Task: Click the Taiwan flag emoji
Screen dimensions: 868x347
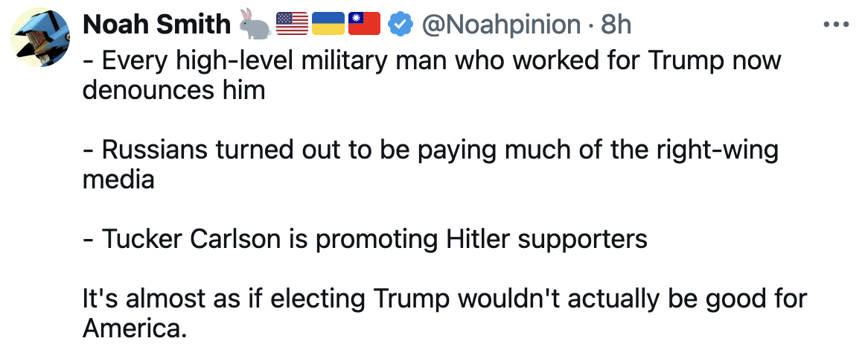Action: coord(364,25)
